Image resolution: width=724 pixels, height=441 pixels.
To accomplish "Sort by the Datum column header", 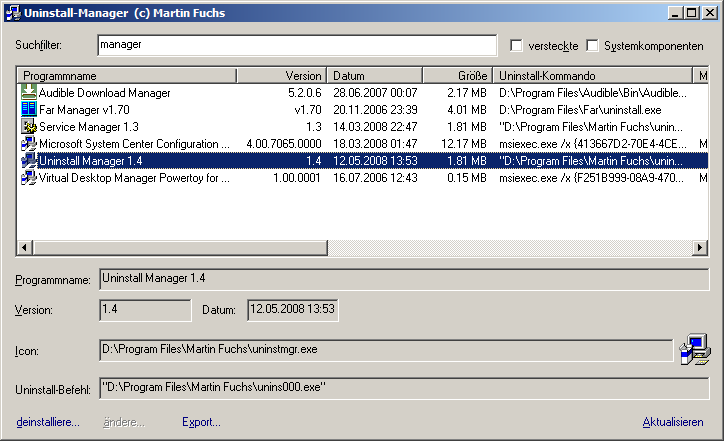I will tap(375, 75).
